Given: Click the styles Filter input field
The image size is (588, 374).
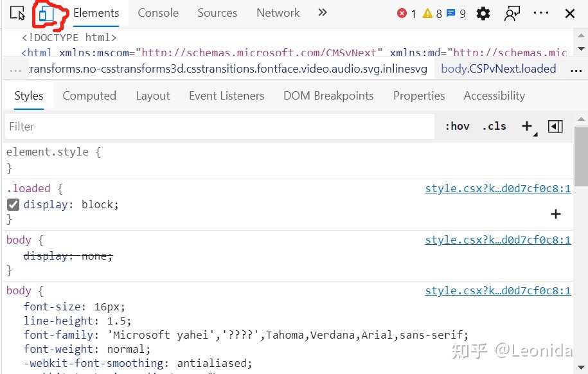Looking at the screenshot, I should (x=220, y=127).
